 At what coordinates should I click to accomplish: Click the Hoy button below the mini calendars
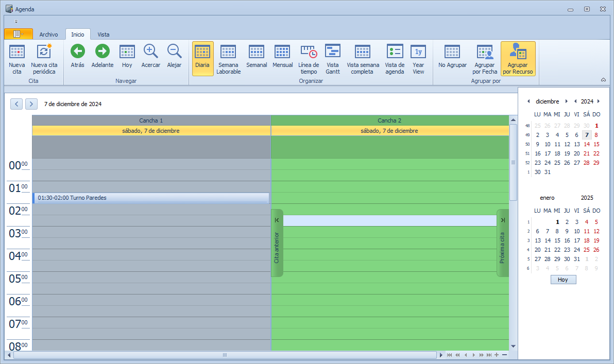point(563,280)
